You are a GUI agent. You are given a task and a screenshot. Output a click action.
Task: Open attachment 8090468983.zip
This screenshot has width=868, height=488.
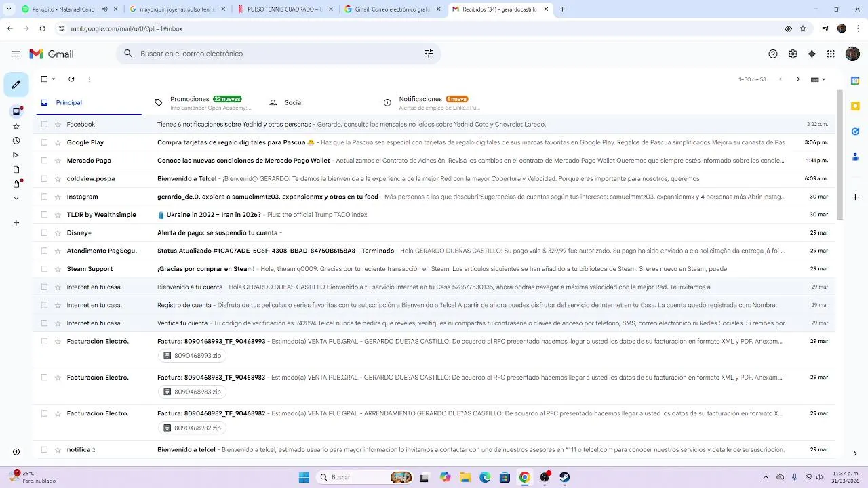[x=193, y=392]
